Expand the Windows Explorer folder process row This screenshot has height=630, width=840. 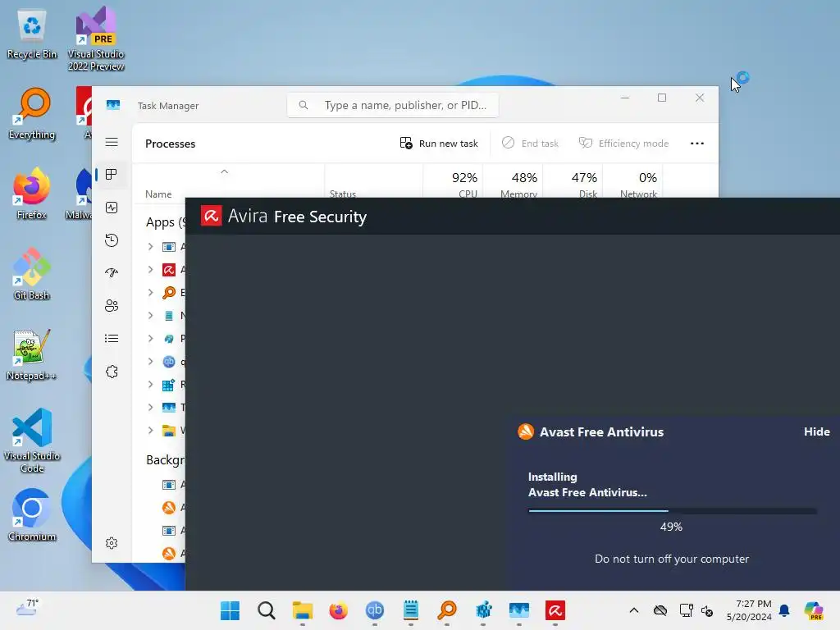(151, 430)
